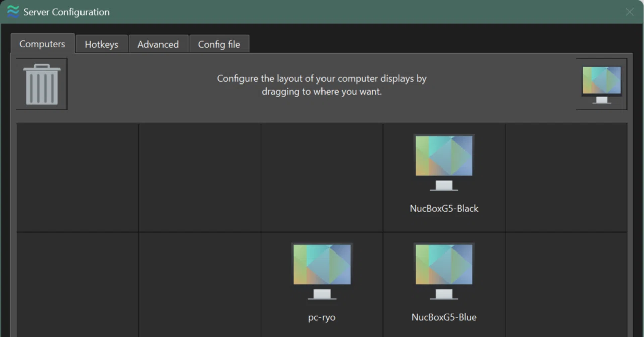Switch to the Config file tab
The width and height of the screenshot is (644, 337).
(219, 44)
